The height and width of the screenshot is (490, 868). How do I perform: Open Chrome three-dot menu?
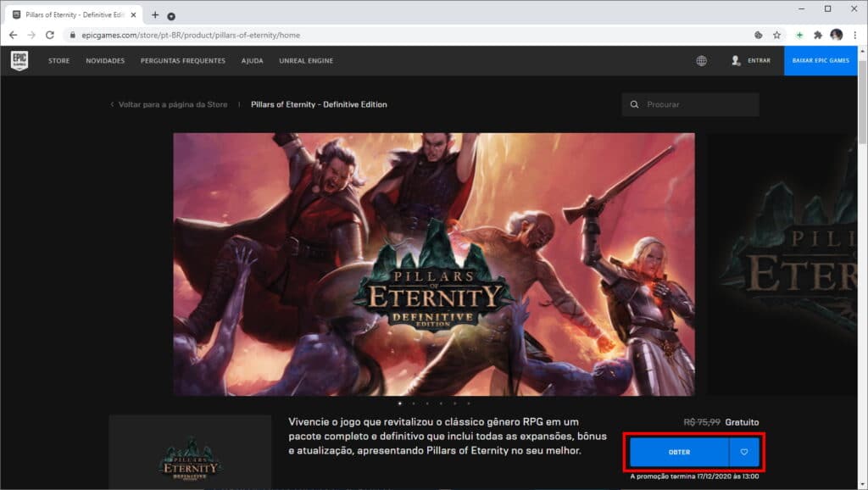pyautogui.click(x=854, y=35)
